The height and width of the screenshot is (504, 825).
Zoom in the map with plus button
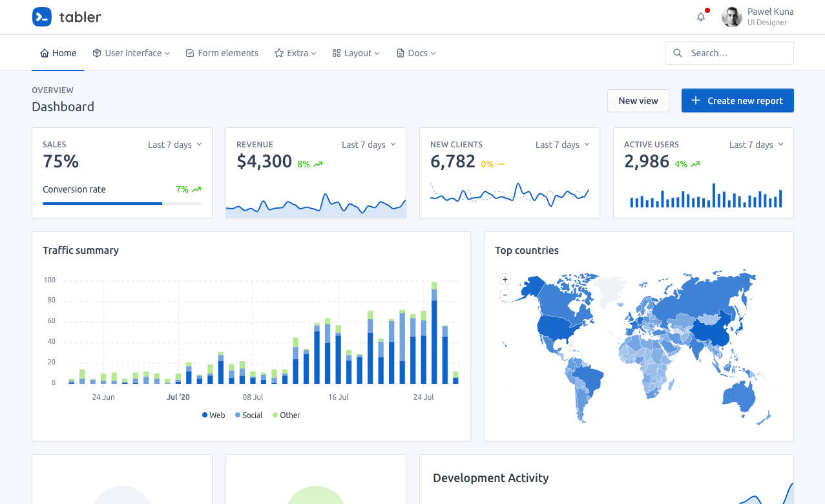pos(505,279)
